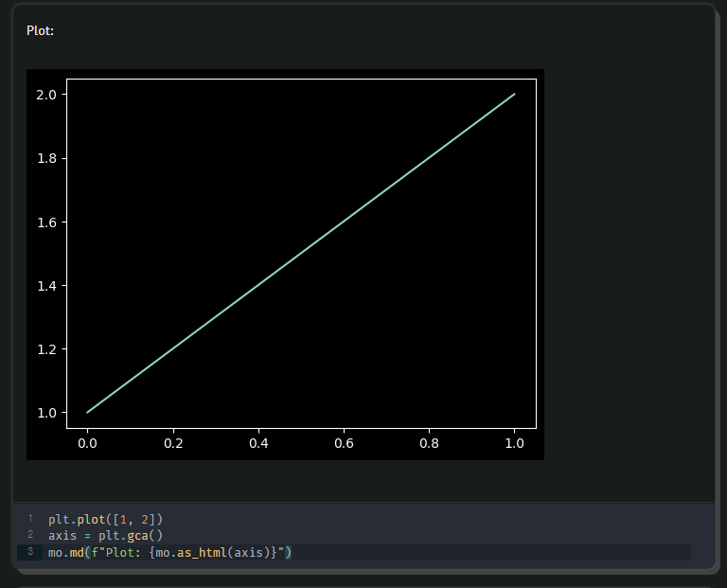Click line number 3 in editor gutter
The height and width of the screenshot is (588, 727).
[30, 551]
